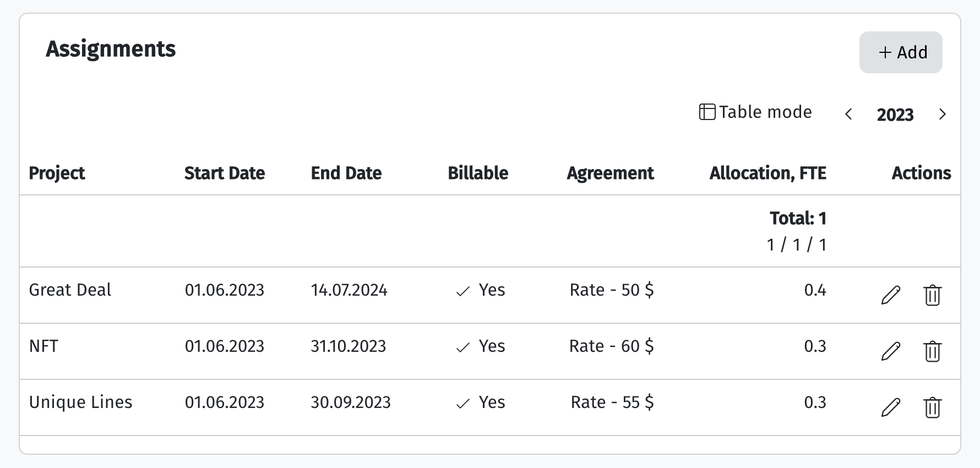Edit the Great Deal assignment with the pencil icon
Viewport: 980px width, 468px height.
click(891, 295)
